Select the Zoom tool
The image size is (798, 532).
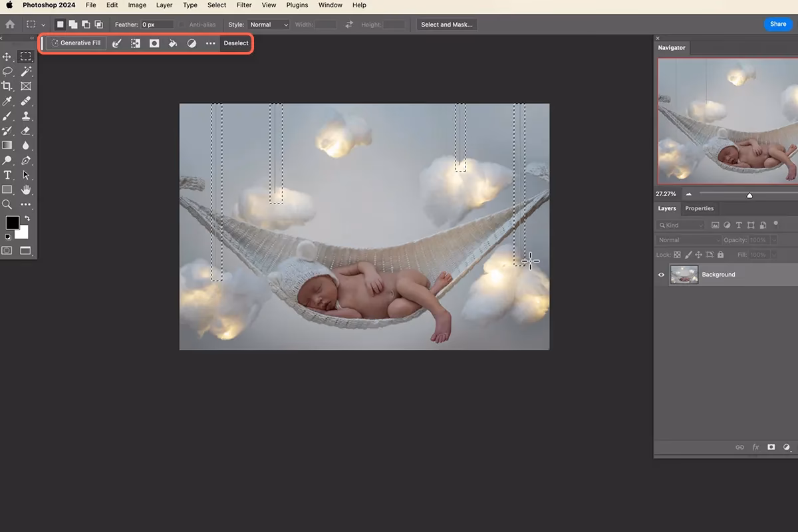coord(7,203)
